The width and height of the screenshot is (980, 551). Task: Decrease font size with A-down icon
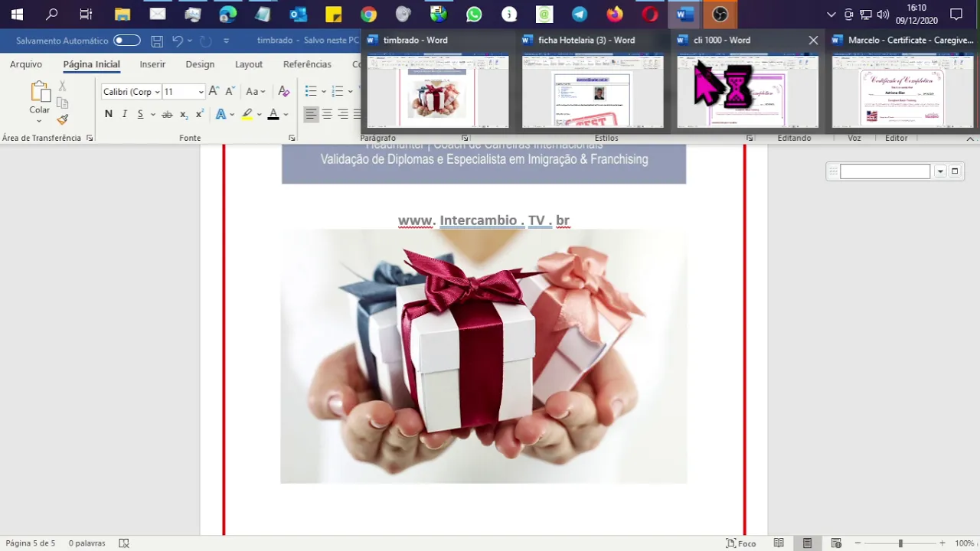click(229, 92)
